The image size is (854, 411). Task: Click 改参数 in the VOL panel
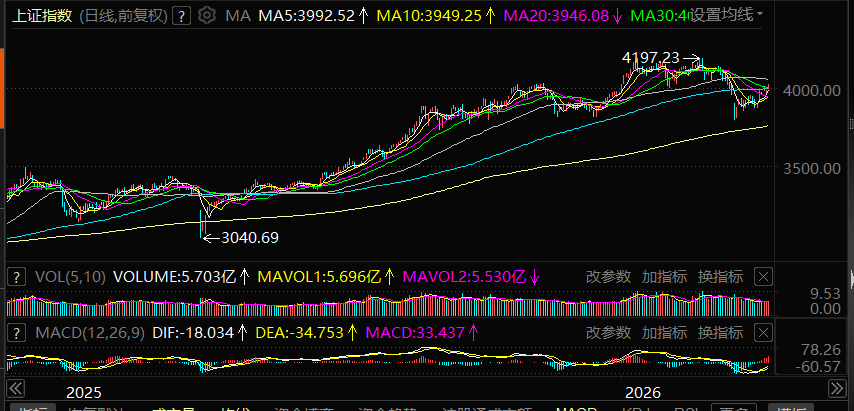tap(607, 277)
